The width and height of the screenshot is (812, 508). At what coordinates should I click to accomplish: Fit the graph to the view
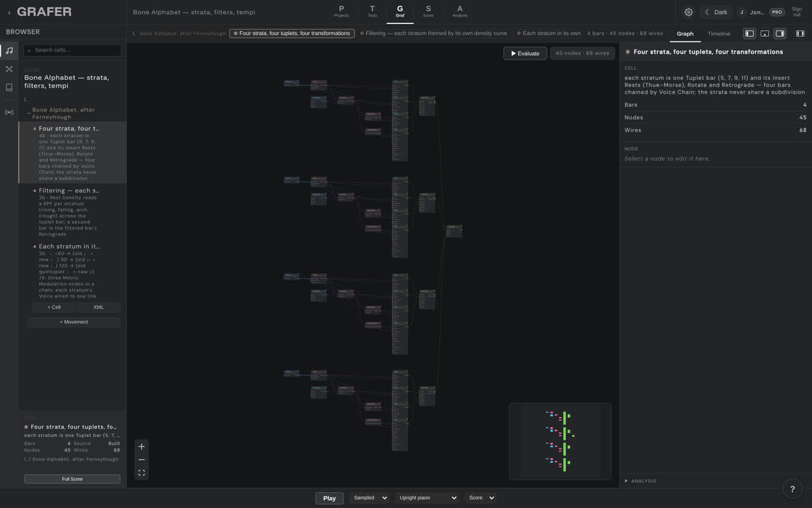[x=141, y=473]
